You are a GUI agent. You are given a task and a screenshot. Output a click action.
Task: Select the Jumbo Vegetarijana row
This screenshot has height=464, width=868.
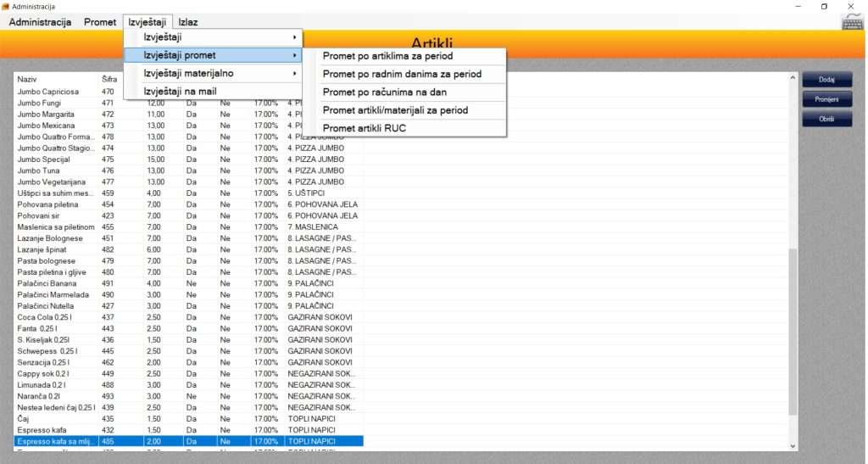(x=188, y=182)
